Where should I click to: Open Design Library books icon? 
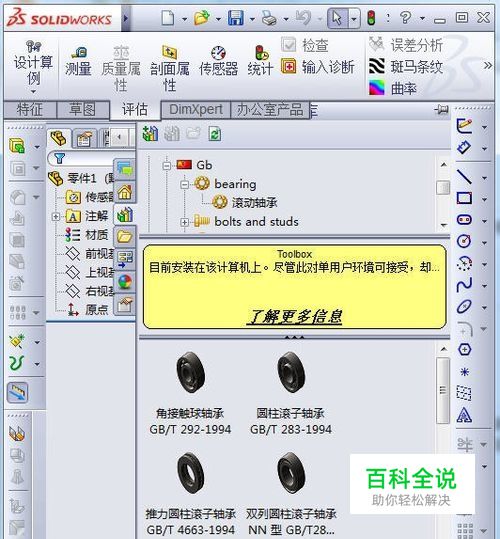(x=124, y=215)
